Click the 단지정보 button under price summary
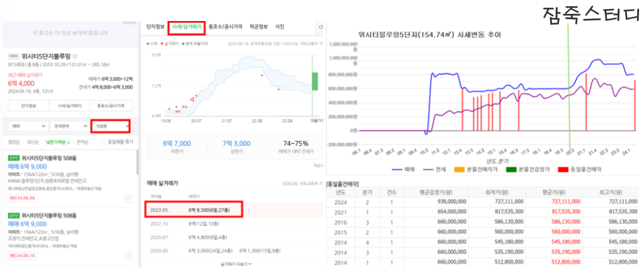 coord(28,106)
